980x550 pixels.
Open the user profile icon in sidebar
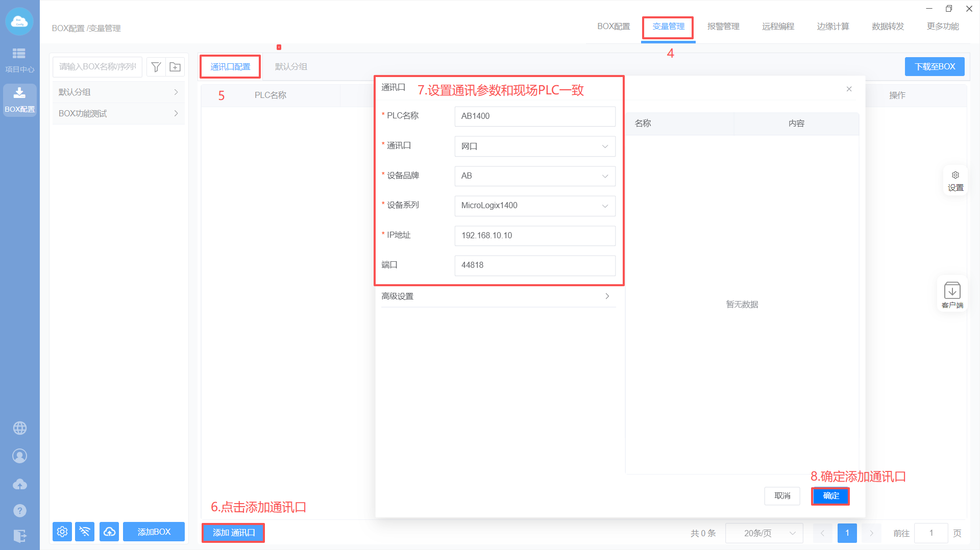pos(20,456)
